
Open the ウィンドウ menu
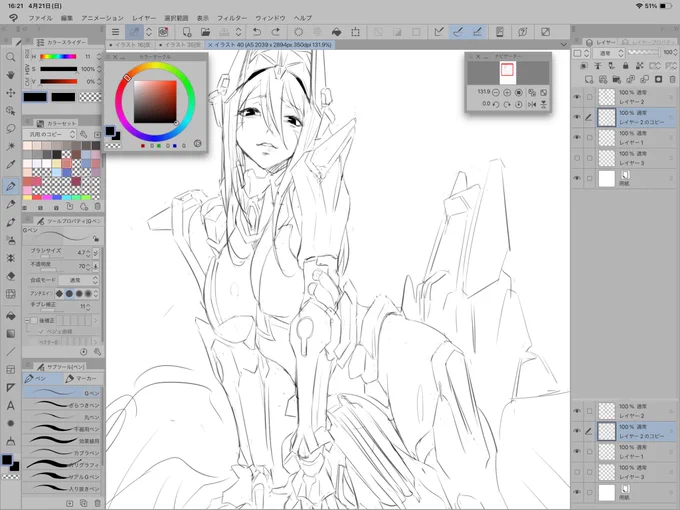pyautogui.click(x=270, y=18)
